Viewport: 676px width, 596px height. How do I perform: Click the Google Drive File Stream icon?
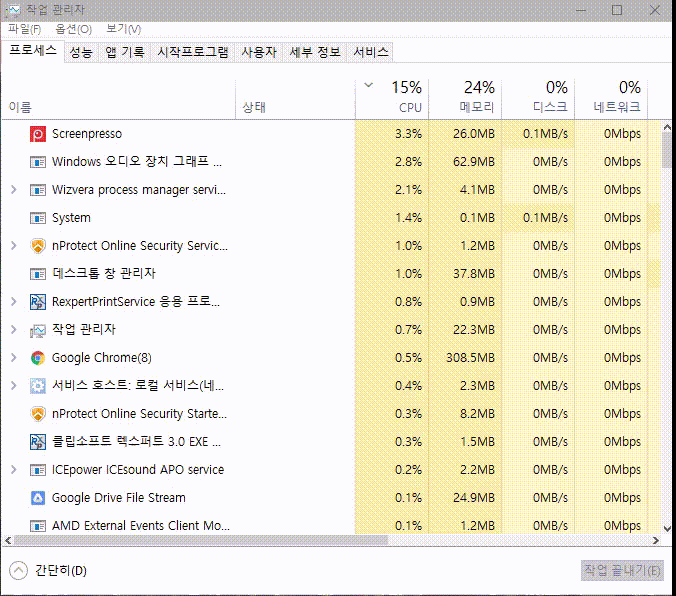[x=38, y=498]
